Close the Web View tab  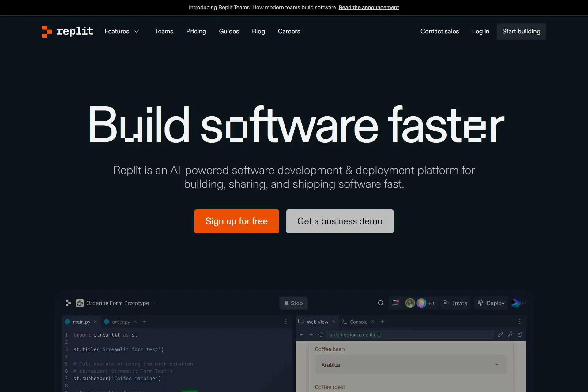[x=333, y=322]
